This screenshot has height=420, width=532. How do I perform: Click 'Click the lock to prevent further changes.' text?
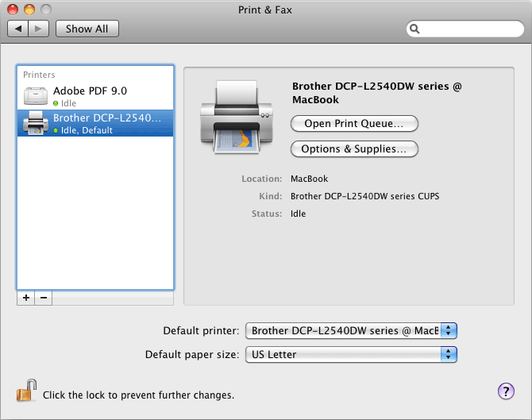coord(138,395)
